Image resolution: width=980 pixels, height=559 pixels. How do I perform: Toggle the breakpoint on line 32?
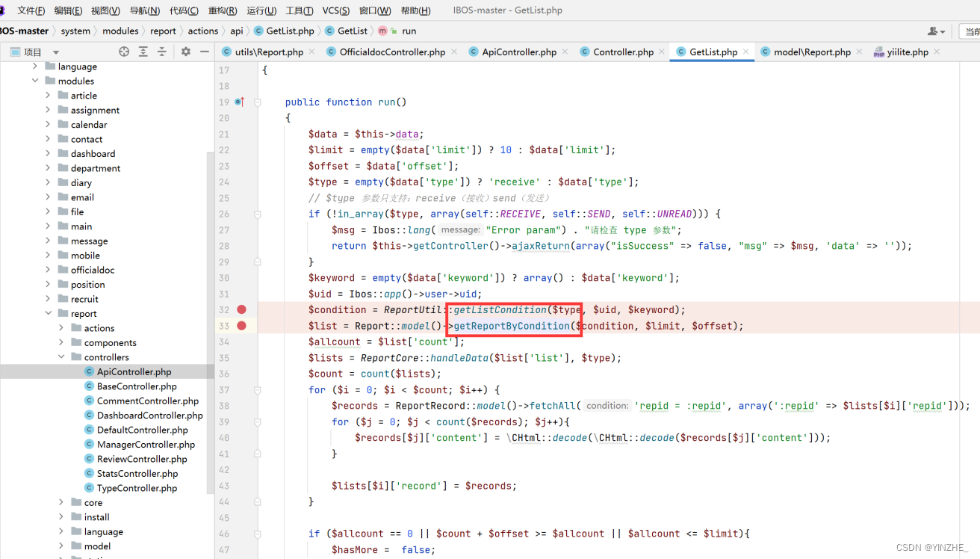click(241, 309)
